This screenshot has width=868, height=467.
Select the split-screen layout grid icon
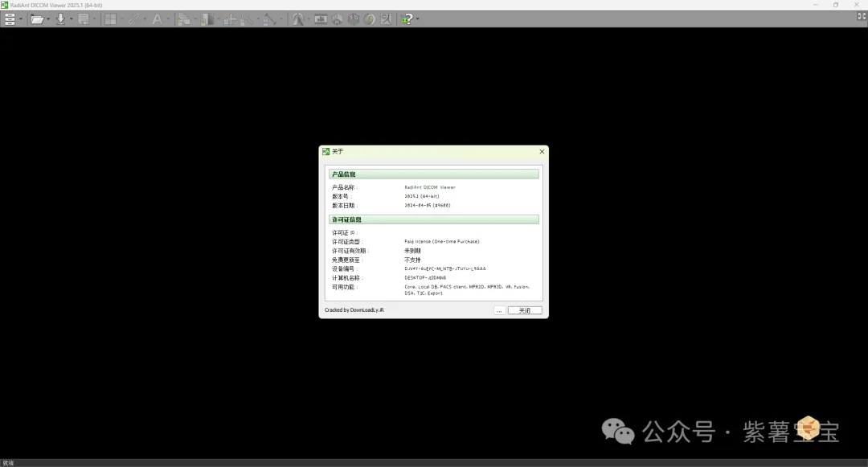pyautogui.click(x=110, y=18)
